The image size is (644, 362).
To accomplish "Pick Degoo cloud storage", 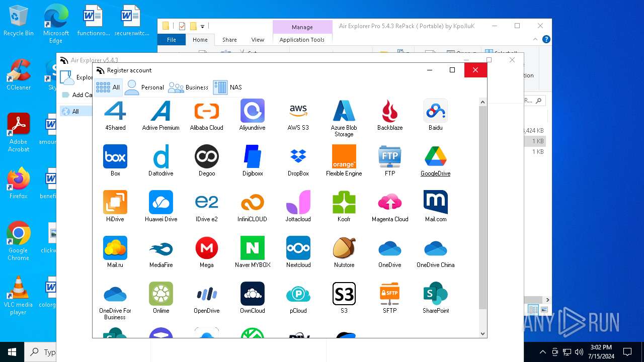I will tap(207, 161).
